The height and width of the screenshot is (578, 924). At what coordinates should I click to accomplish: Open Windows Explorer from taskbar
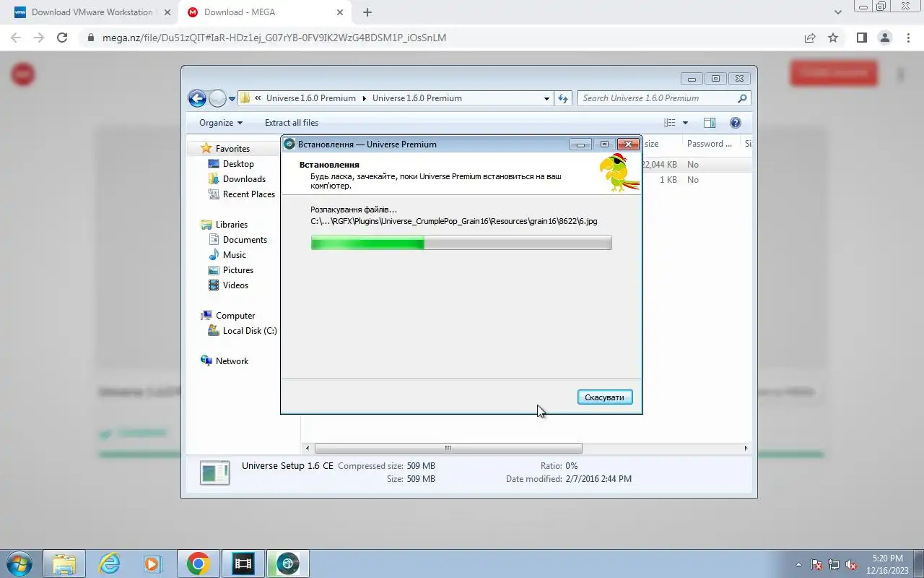tap(64, 564)
